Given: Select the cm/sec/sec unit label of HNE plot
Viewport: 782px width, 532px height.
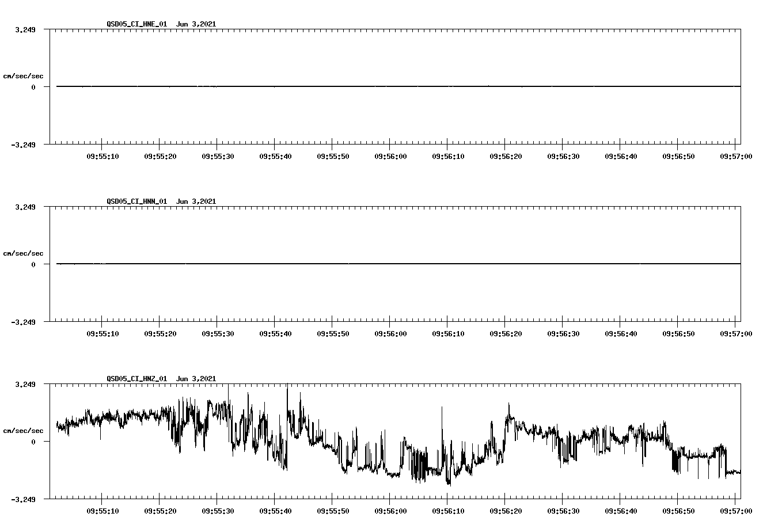Looking at the screenshot, I should [23, 76].
